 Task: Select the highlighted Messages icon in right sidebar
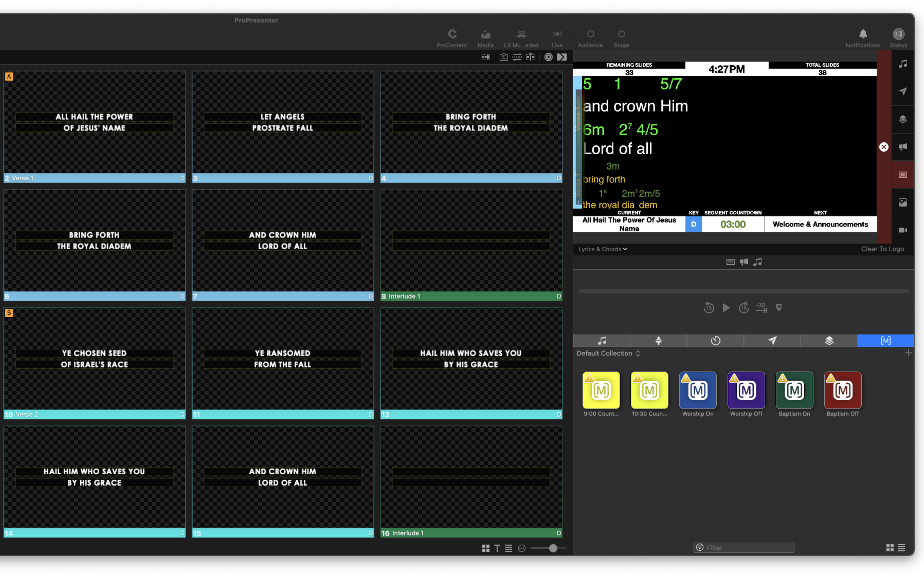903,174
